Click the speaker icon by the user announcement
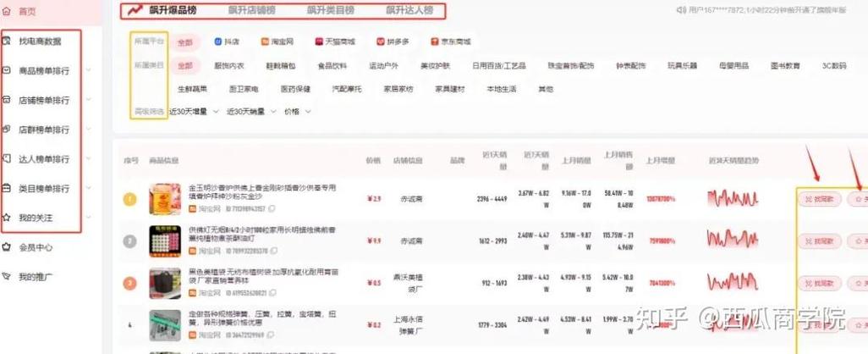 681,10
